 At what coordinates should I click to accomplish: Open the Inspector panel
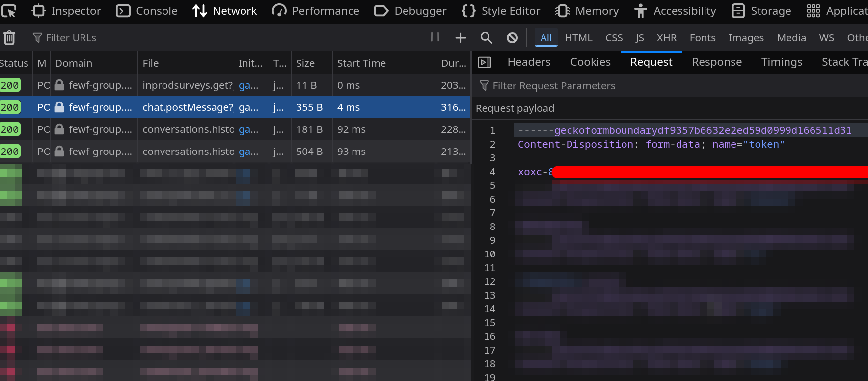click(66, 11)
